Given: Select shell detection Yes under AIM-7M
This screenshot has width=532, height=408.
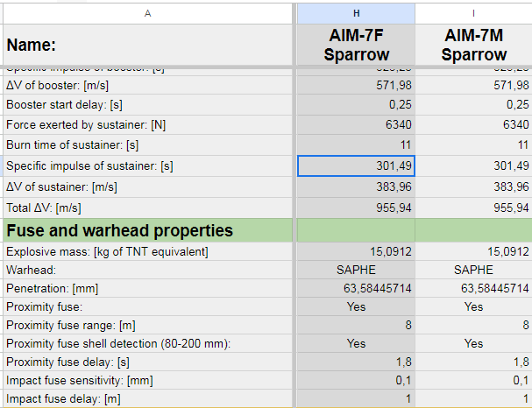Looking at the screenshot, I should (x=473, y=343).
